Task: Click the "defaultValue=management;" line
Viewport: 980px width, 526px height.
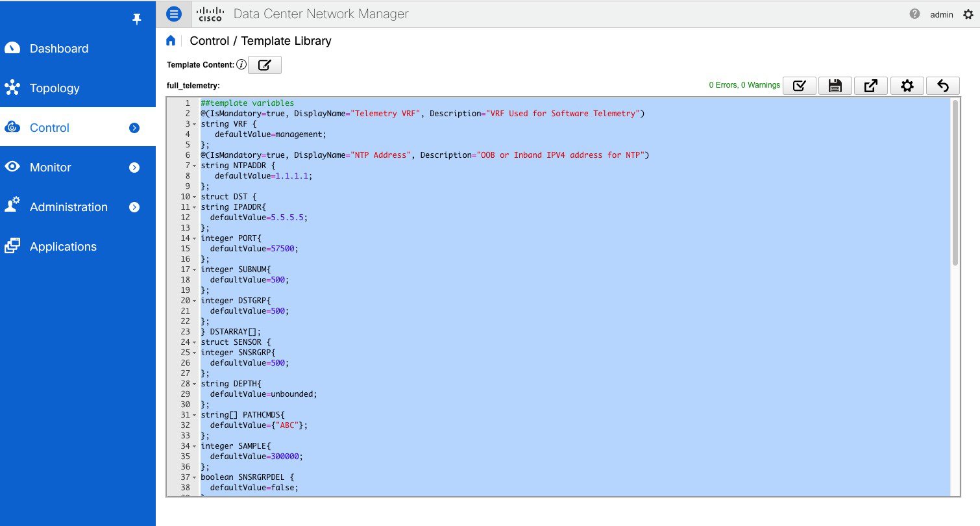Action: pyautogui.click(x=271, y=134)
